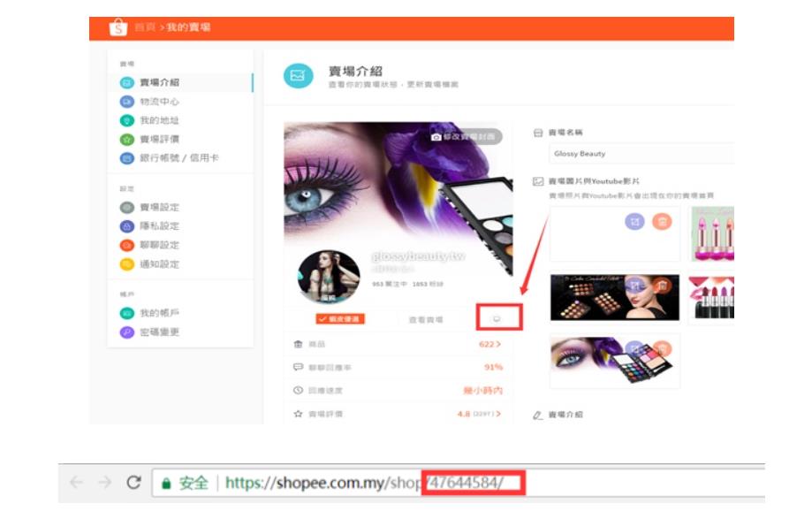Click the green 安全 padlock icon
Screen dimensions: 812x511
(166, 484)
